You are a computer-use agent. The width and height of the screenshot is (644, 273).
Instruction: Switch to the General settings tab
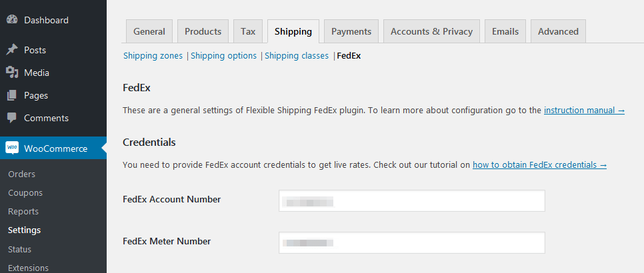pyautogui.click(x=149, y=31)
